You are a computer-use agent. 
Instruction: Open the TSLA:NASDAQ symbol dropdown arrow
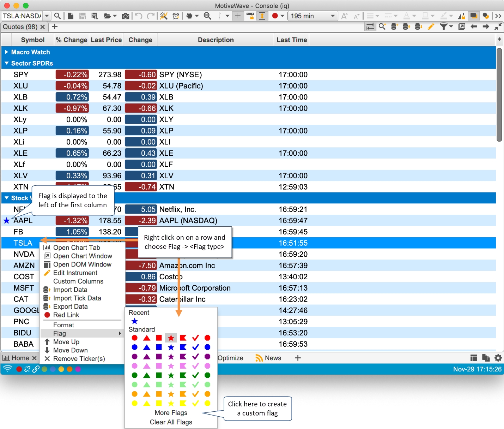click(x=47, y=16)
